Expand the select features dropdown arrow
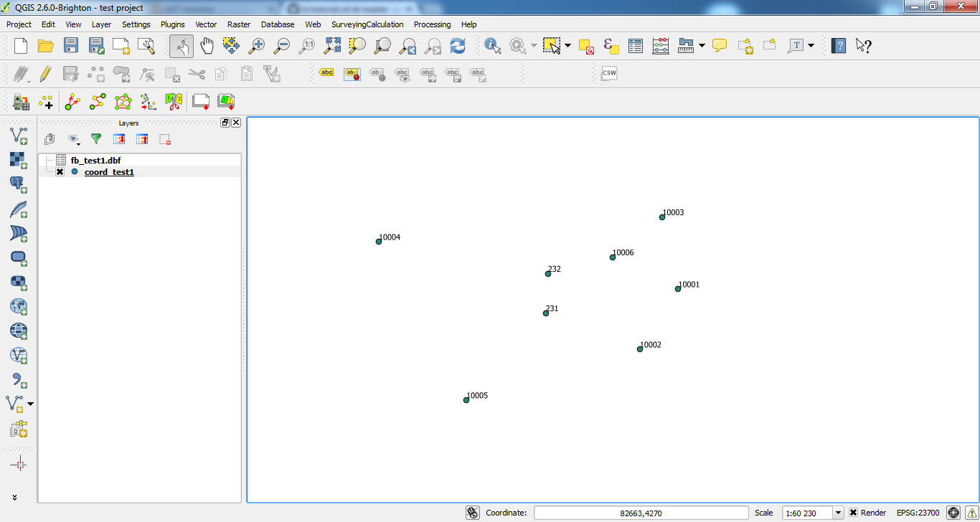 coord(567,46)
